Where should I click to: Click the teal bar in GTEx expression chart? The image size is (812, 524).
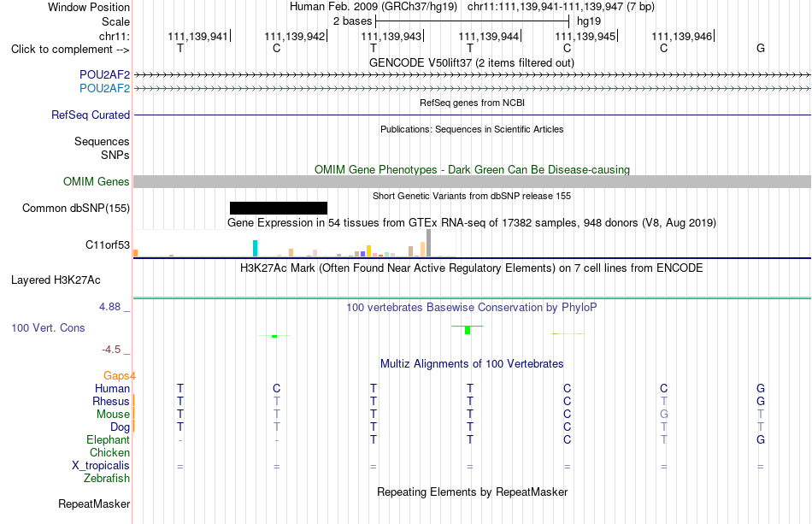coord(255,248)
